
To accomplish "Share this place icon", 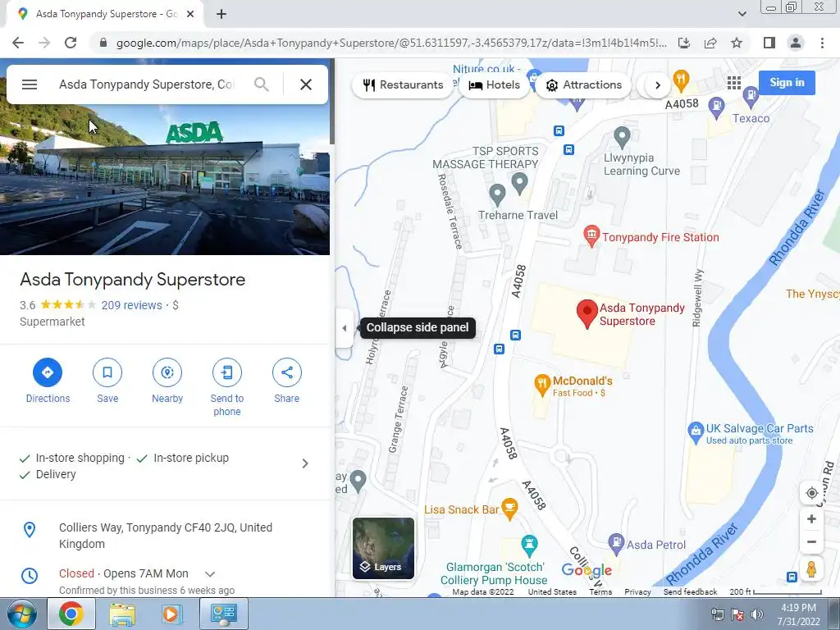I will [x=286, y=372].
